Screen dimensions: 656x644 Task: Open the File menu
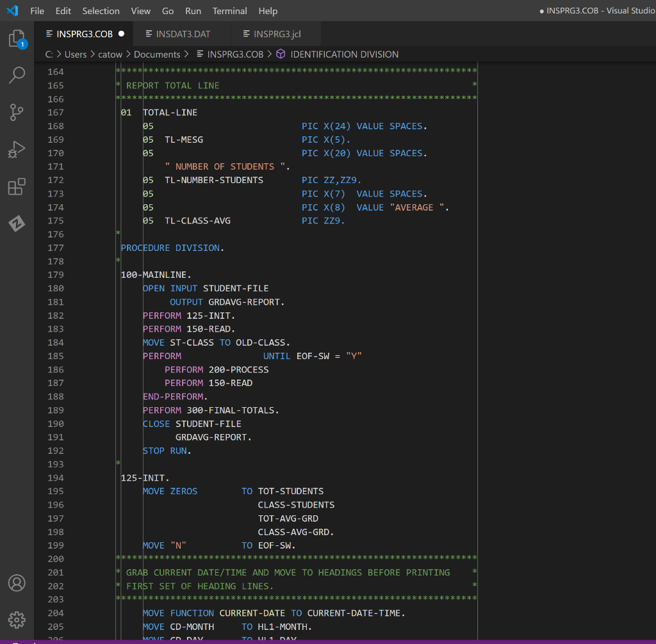click(37, 11)
